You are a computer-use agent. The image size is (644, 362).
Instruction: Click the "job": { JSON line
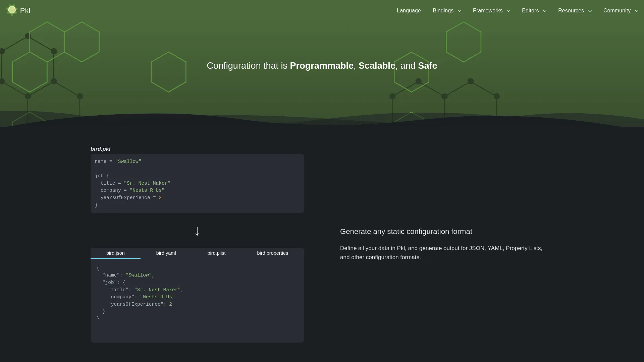(x=114, y=283)
